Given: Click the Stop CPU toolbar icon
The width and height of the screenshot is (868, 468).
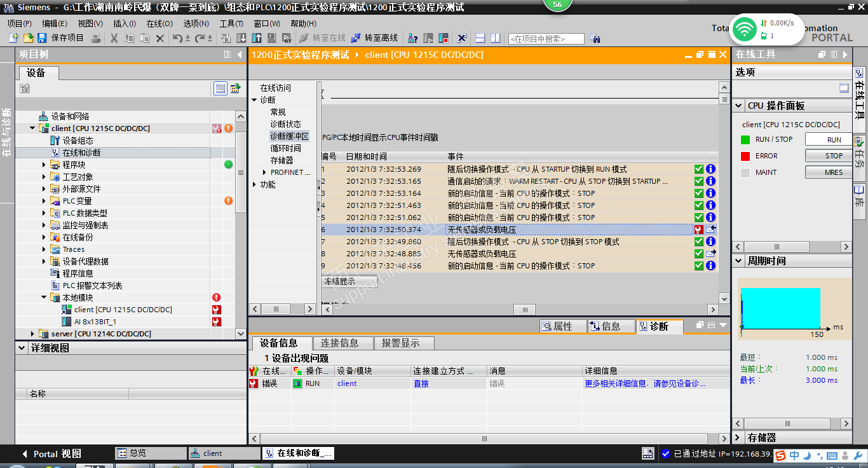Looking at the screenshot, I should coord(444,38).
